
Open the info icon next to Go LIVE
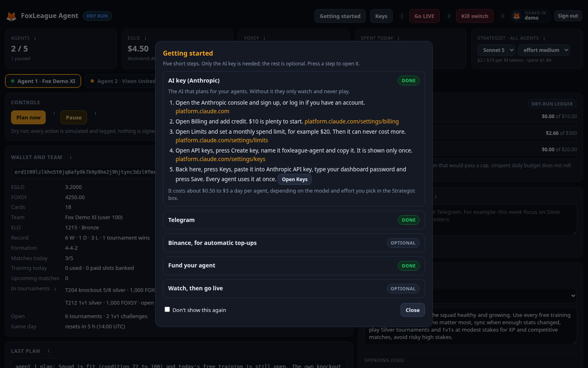pyautogui.click(x=448, y=16)
